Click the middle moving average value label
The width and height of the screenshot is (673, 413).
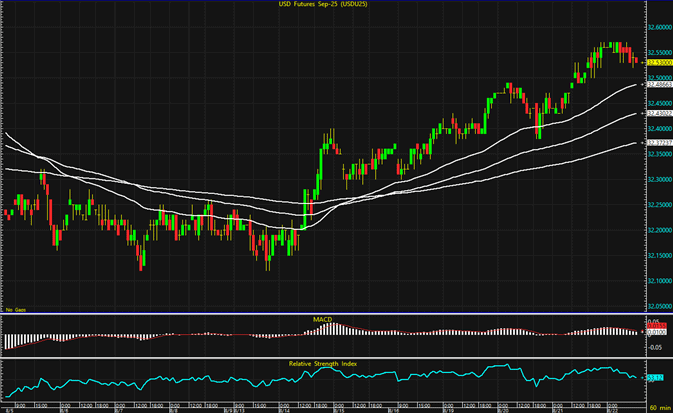[658, 114]
